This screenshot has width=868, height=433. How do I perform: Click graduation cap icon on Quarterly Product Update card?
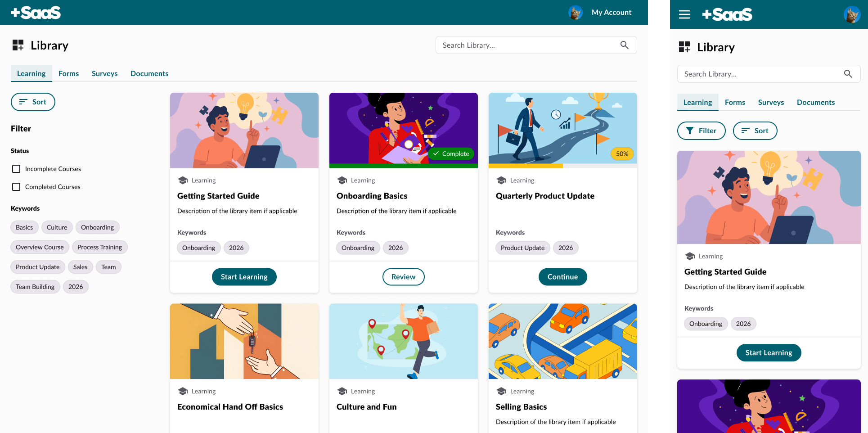(501, 180)
